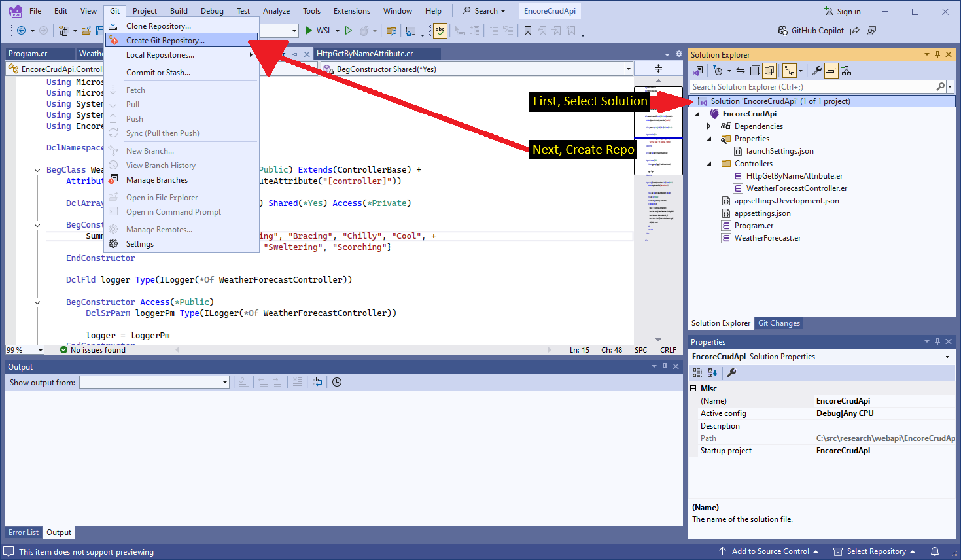Toggle Word Wrap icon in Output toolbar
961x560 pixels.
(x=317, y=383)
